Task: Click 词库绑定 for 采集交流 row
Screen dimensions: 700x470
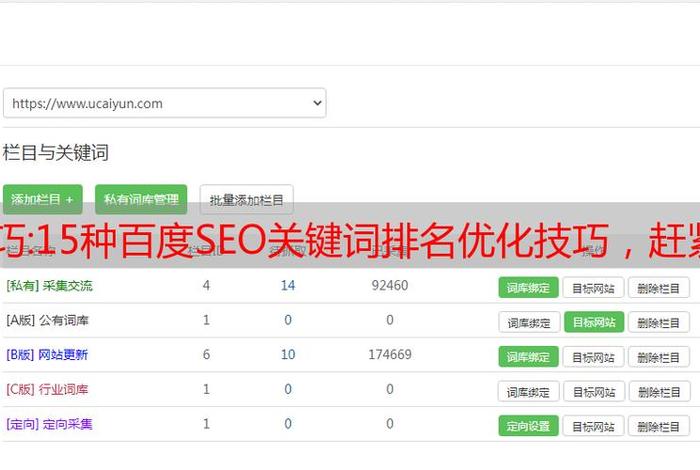Action: point(528,287)
